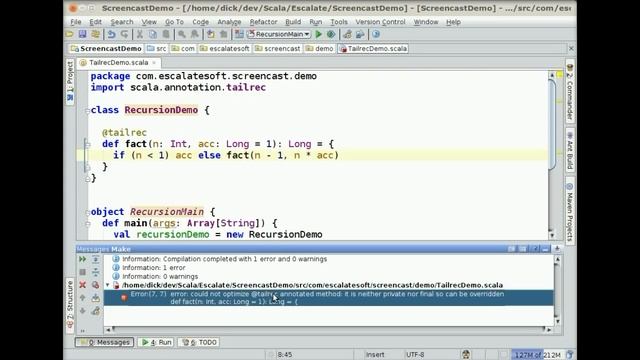Click the Redo toolbar icon

pos(124,34)
